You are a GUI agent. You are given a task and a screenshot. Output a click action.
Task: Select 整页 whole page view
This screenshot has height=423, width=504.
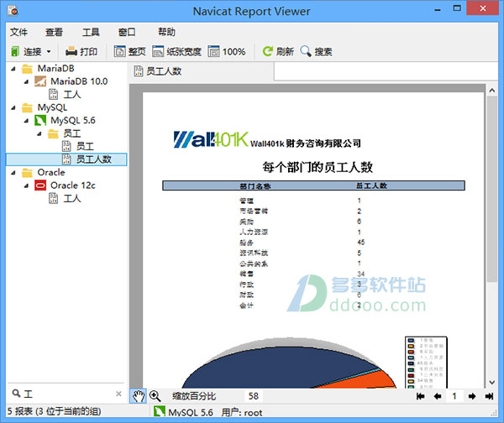(129, 51)
